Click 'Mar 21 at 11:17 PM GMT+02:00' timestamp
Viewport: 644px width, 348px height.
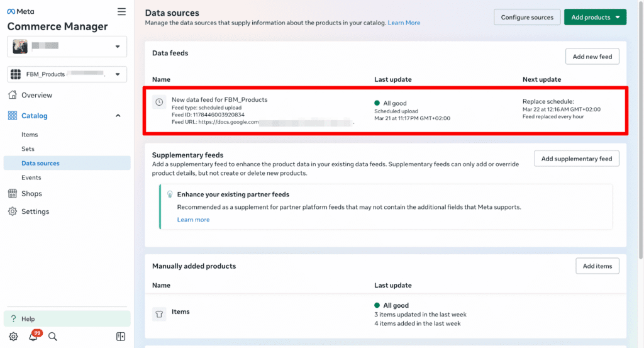coord(412,118)
